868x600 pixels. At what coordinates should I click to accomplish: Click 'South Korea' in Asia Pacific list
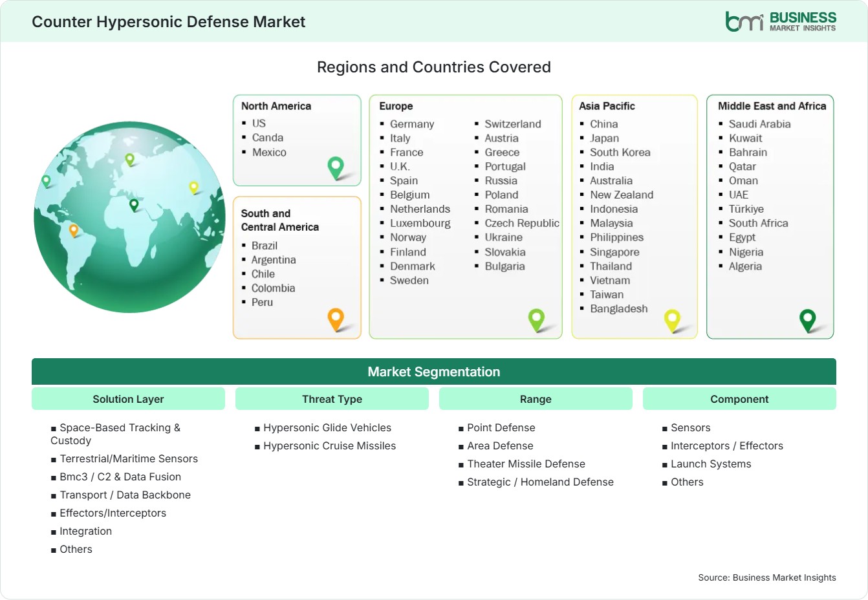620,153
